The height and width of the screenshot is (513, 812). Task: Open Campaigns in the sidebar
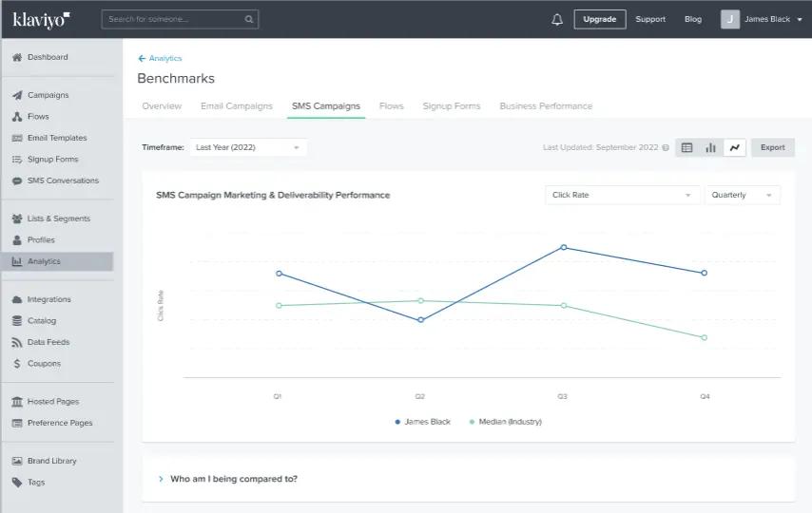48,95
